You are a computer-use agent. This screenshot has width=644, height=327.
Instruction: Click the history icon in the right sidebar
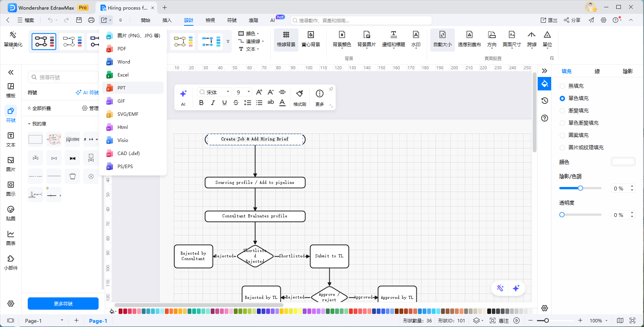545,101
